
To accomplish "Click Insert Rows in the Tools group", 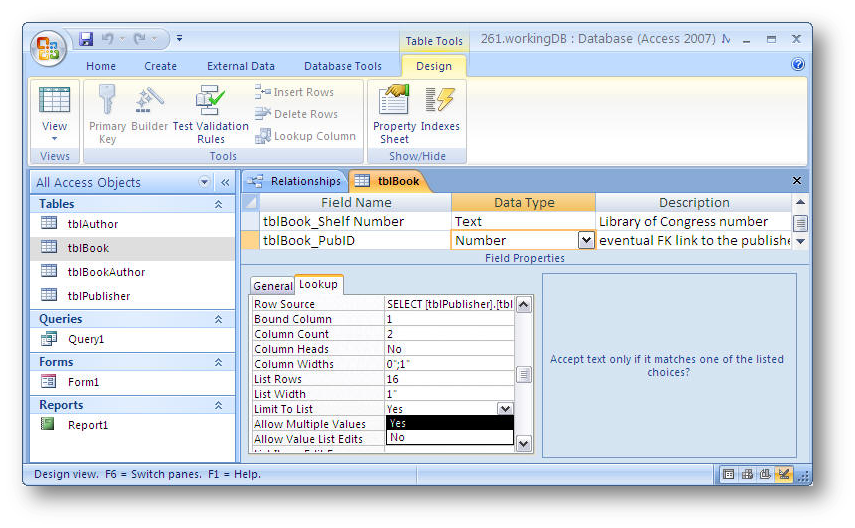I will coord(295,92).
